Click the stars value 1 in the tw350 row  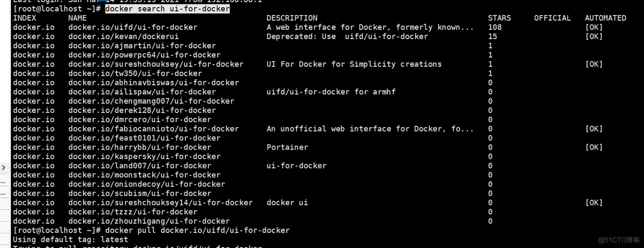(x=491, y=73)
